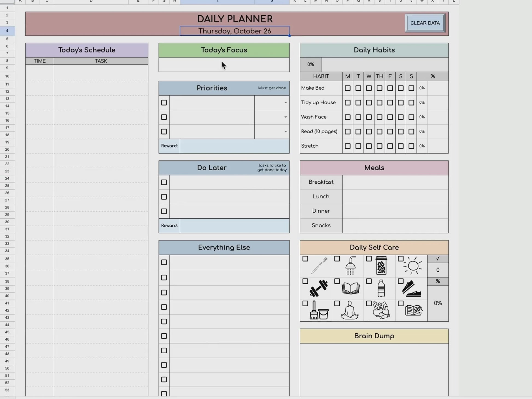Click the toothbrush self care icon

point(319,266)
